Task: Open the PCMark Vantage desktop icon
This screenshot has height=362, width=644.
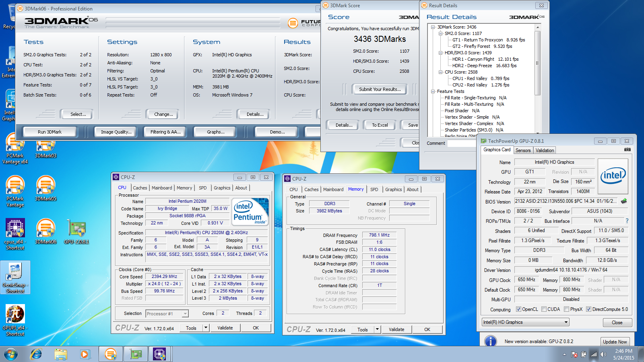Action: [x=15, y=191]
